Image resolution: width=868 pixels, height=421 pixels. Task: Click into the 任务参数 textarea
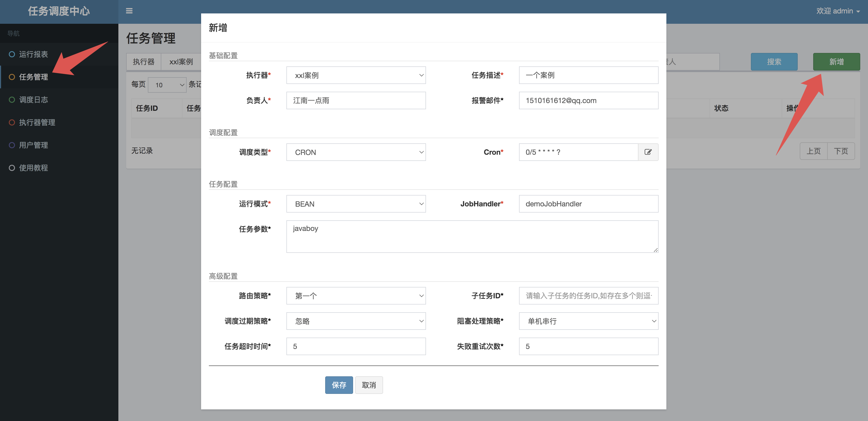click(472, 236)
